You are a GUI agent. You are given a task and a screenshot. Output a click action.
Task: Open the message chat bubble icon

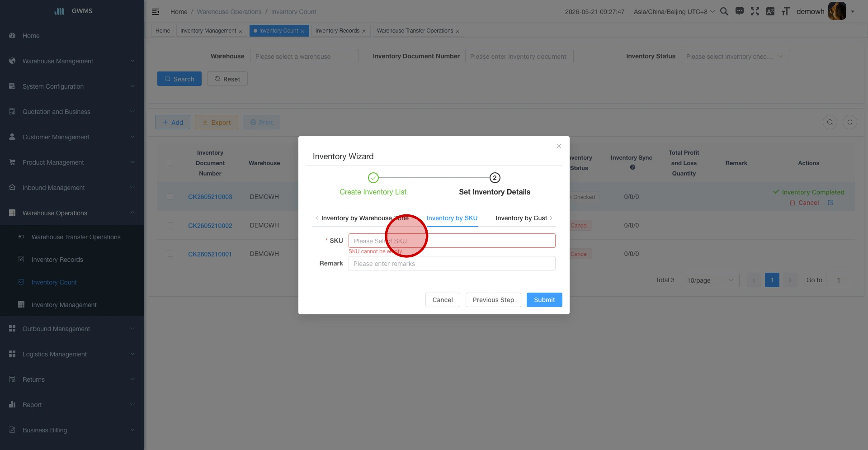[740, 11]
